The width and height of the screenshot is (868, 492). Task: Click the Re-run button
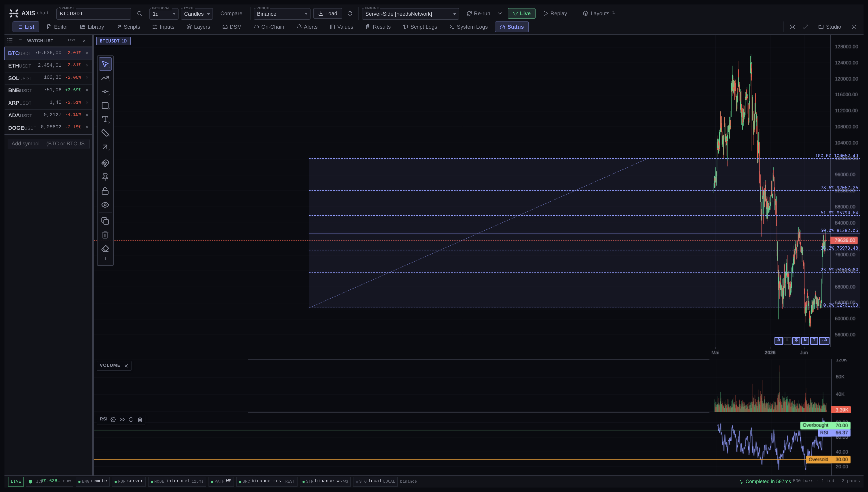click(478, 13)
